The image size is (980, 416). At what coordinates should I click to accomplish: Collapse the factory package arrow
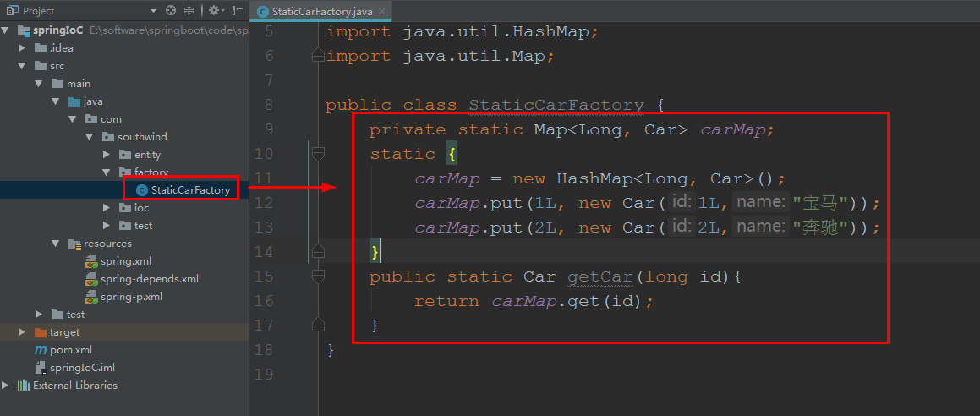click(x=107, y=172)
